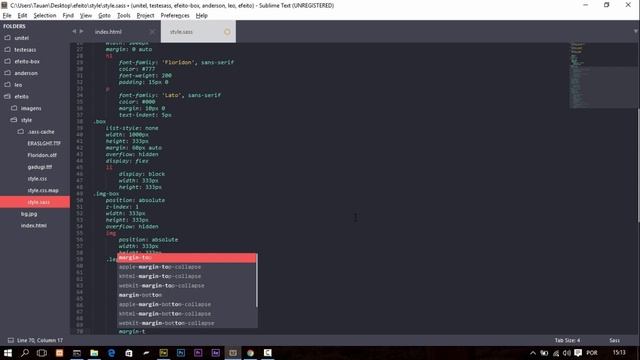640x360 pixels.
Task: Open Floridon.otf in sidebar
Action: coord(42,155)
